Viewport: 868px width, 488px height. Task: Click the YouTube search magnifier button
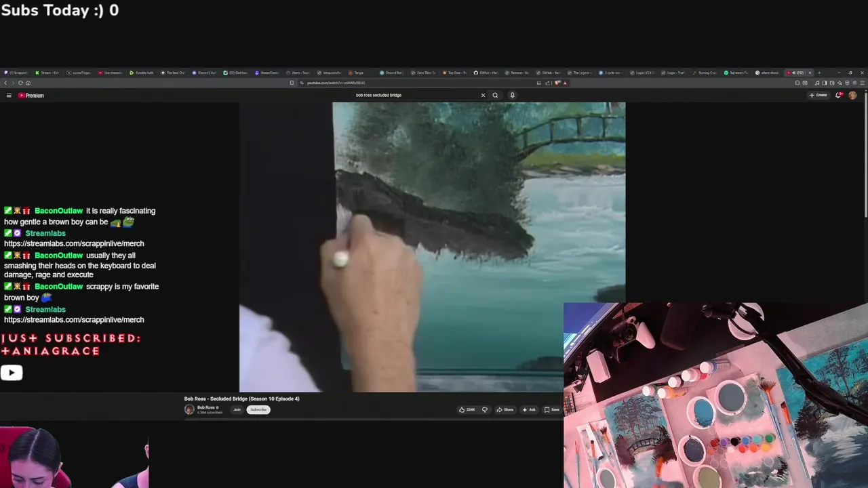[x=495, y=95]
